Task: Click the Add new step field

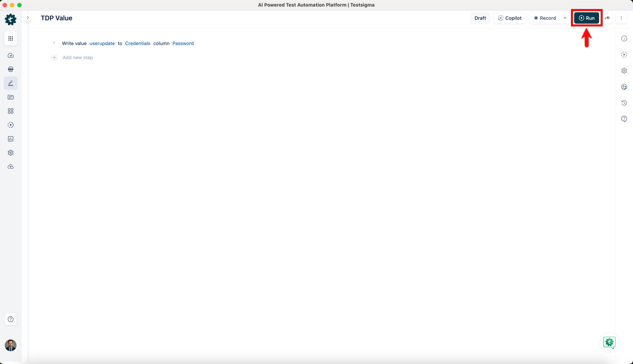Action: (78, 57)
